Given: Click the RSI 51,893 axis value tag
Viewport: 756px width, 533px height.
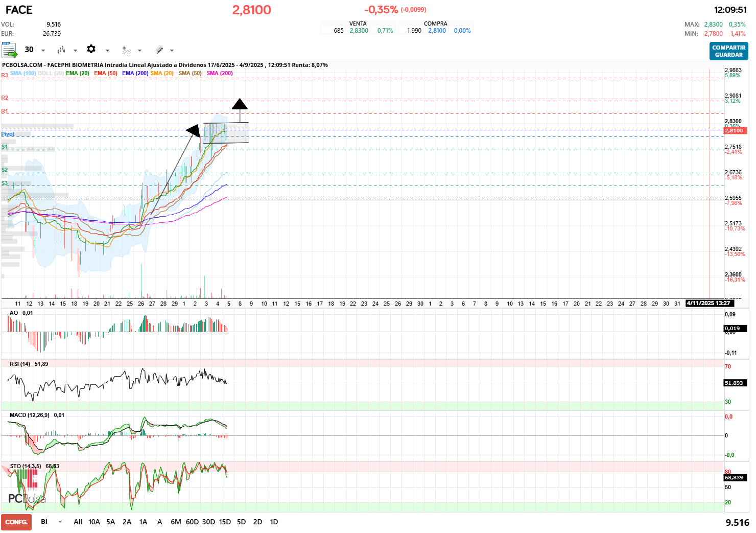Looking at the screenshot, I should (x=736, y=383).
